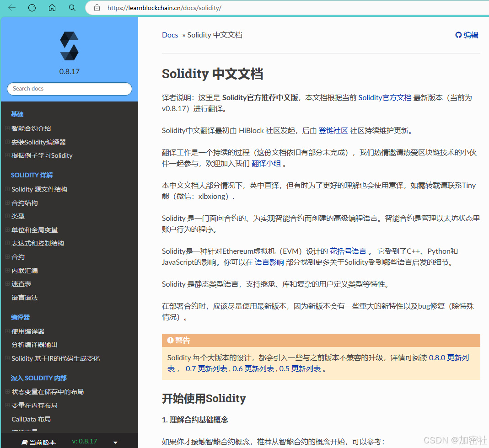Open 0.5 更新列表 link
Screen dimensions: 489x448
(x=300, y=369)
